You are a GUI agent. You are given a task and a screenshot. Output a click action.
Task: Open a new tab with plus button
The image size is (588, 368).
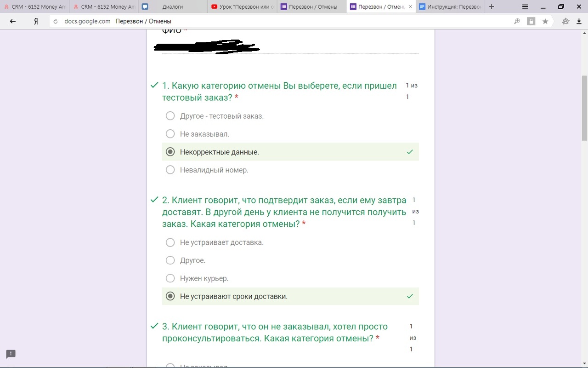[492, 6]
